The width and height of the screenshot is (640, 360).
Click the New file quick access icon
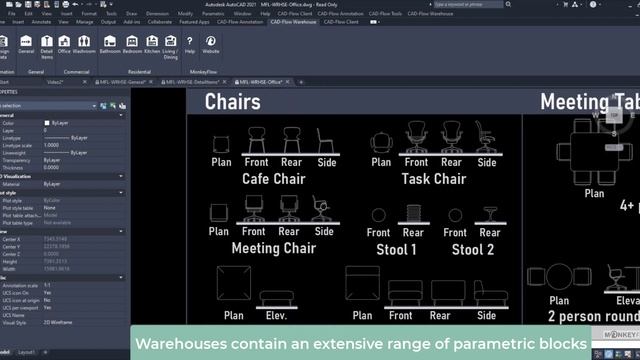pos(9,4)
